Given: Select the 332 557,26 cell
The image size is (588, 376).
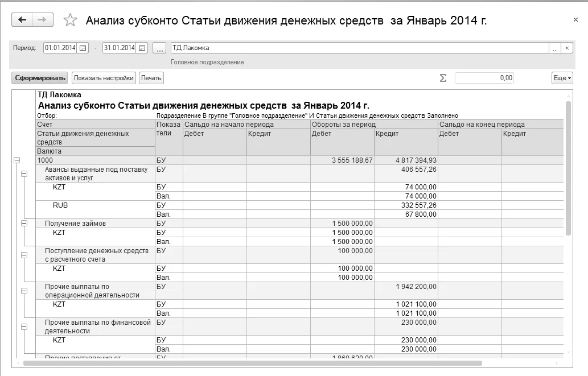Looking at the screenshot, I should 406,205.
